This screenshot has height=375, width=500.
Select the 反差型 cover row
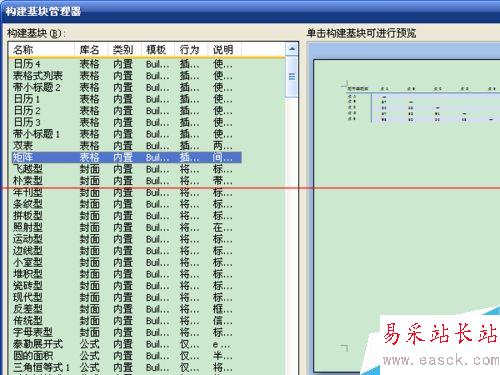pyautogui.click(x=126, y=309)
